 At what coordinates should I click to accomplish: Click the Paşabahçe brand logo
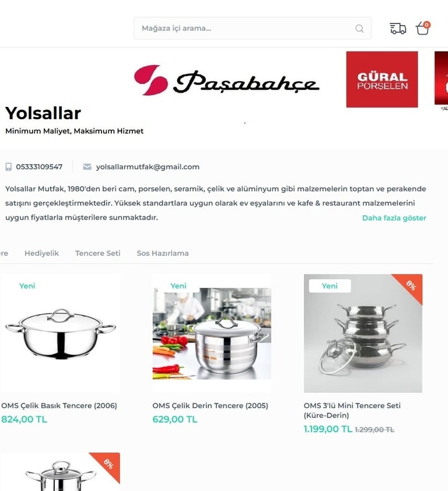[227, 81]
